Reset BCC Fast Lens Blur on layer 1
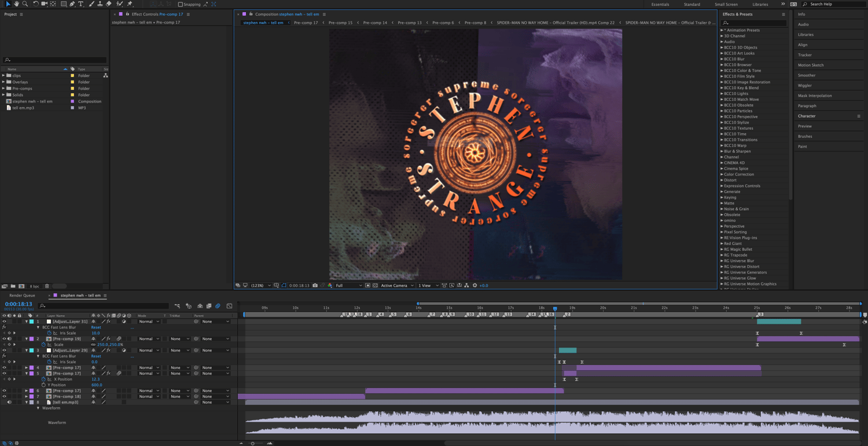 coord(96,327)
